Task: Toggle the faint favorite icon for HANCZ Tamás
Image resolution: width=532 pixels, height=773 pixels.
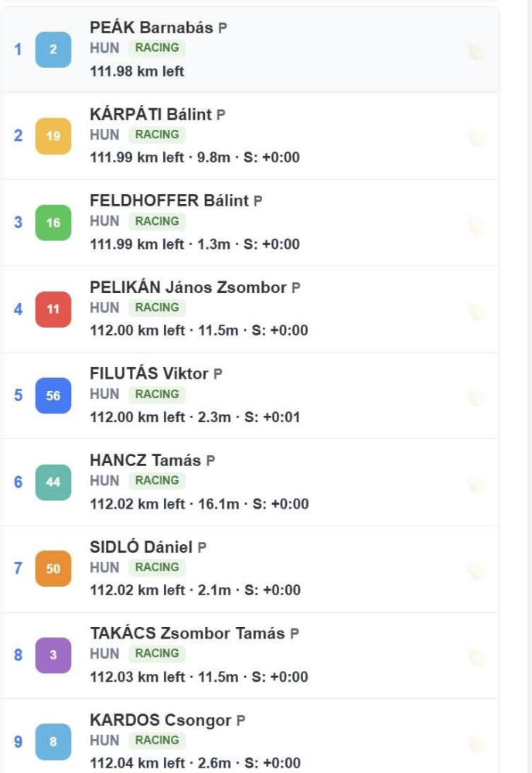Action: pyautogui.click(x=476, y=484)
